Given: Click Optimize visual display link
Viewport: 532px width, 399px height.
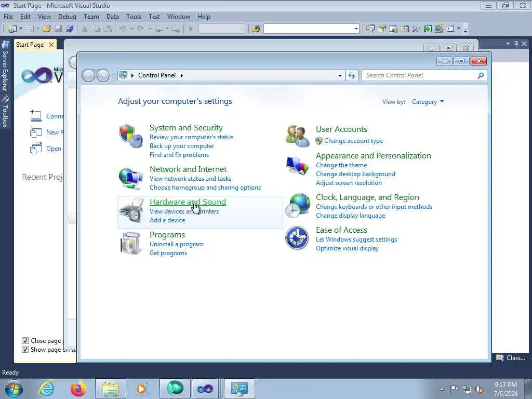Looking at the screenshot, I should (x=347, y=248).
